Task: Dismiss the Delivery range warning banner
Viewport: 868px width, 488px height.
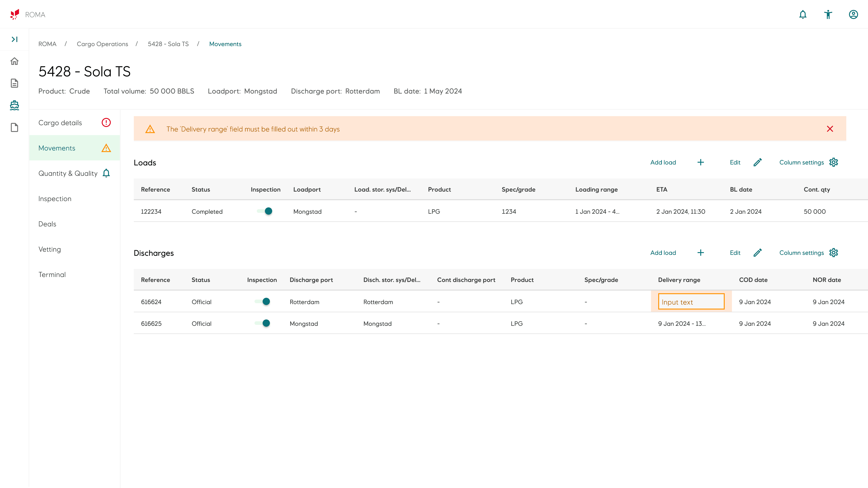Action: [x=830, y=129]
